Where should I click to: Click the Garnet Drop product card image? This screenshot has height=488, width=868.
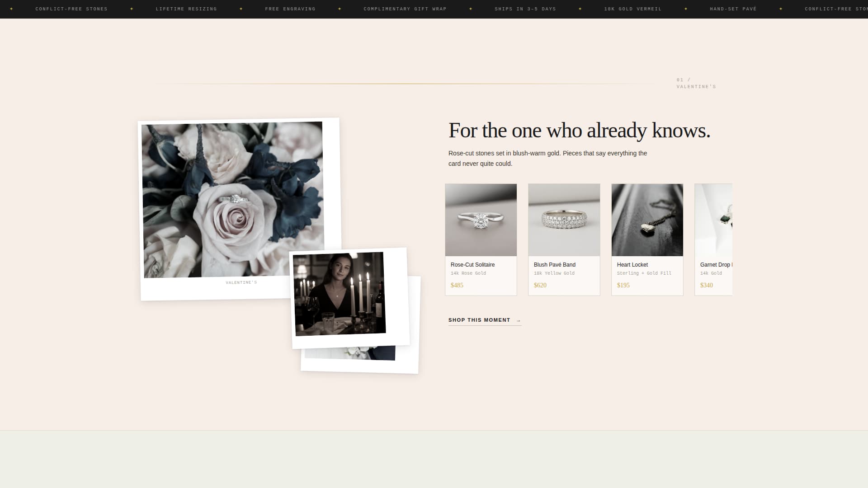pyautogui.click(x=714, y=220)
